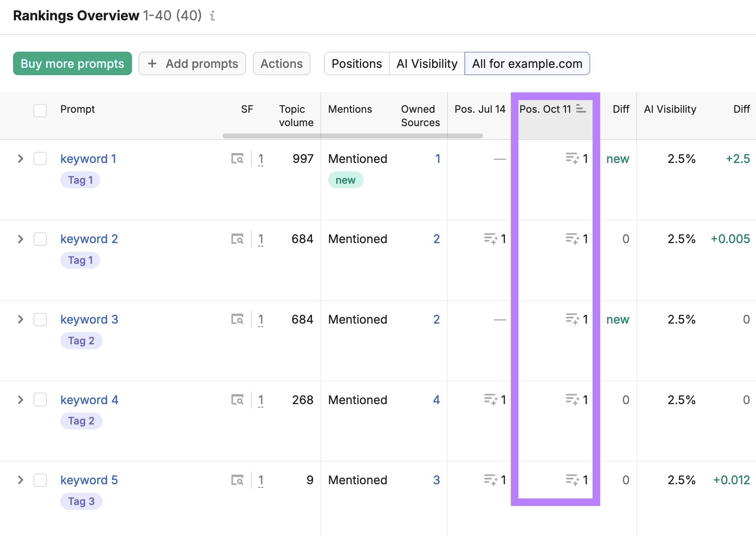The image size is (756, 536).
Task: Open SERP view icon for keyword 3
Action: pos(237,319)
